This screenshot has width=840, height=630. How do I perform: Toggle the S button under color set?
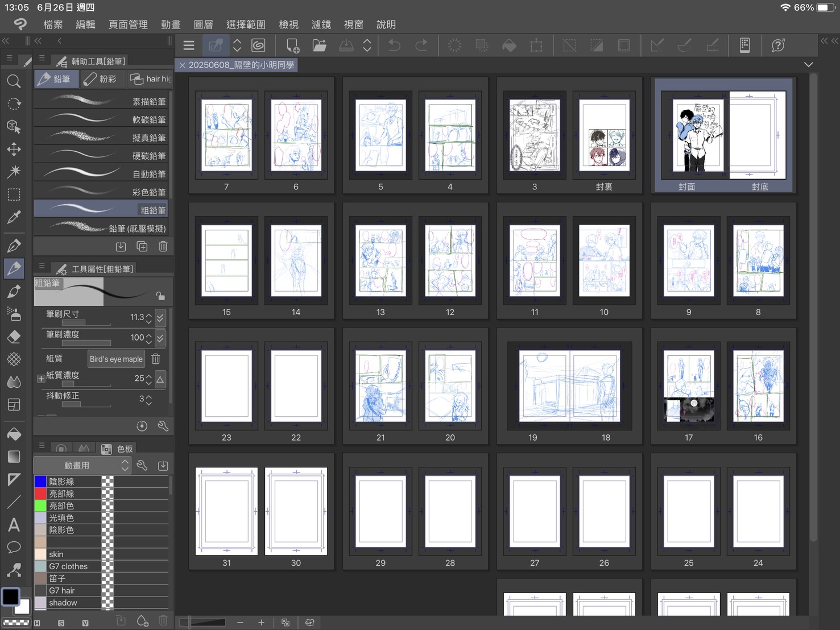61,623
